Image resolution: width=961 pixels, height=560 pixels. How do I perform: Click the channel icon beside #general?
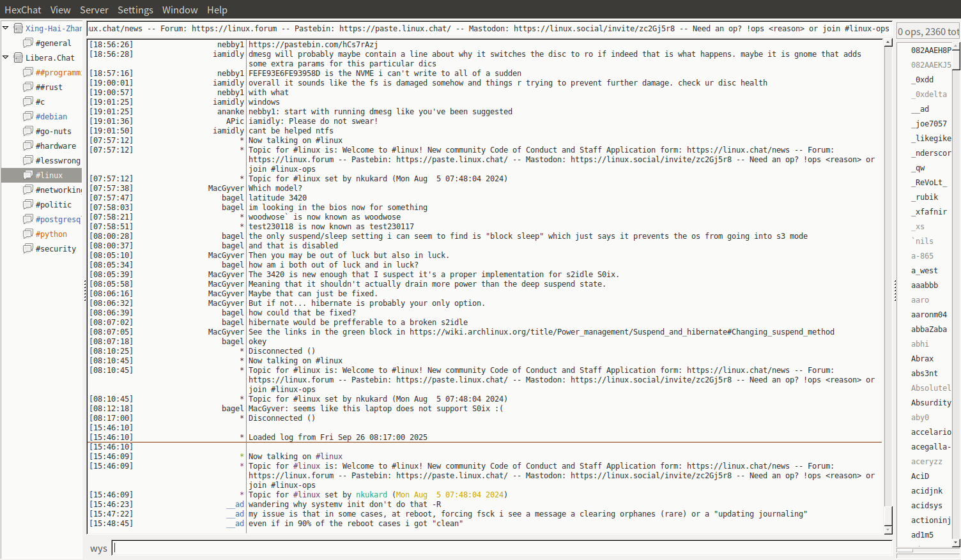tap(28, 43)
